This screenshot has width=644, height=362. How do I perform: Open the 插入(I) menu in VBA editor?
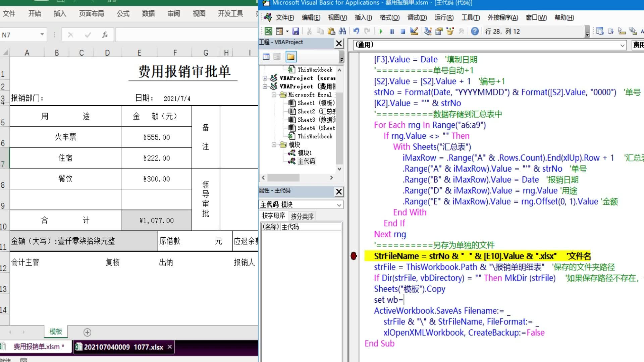click(x=363, y=17)
